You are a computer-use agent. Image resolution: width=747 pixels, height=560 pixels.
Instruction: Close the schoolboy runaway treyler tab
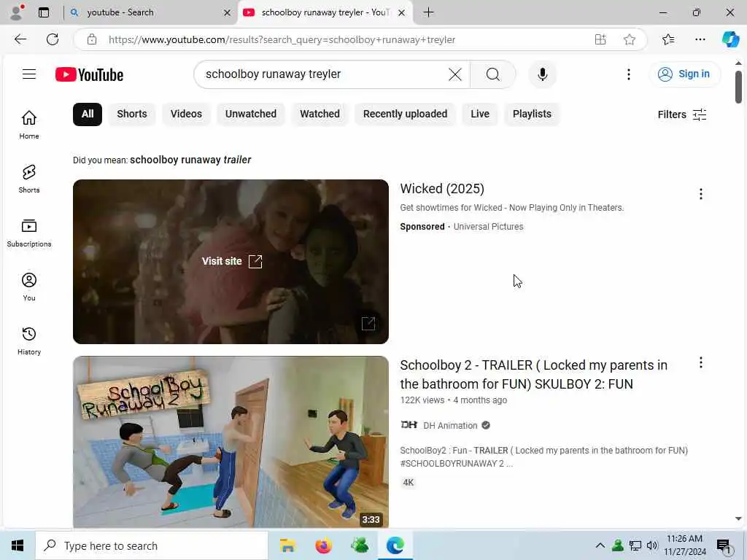pyautogui.click(x=402, y=13)
